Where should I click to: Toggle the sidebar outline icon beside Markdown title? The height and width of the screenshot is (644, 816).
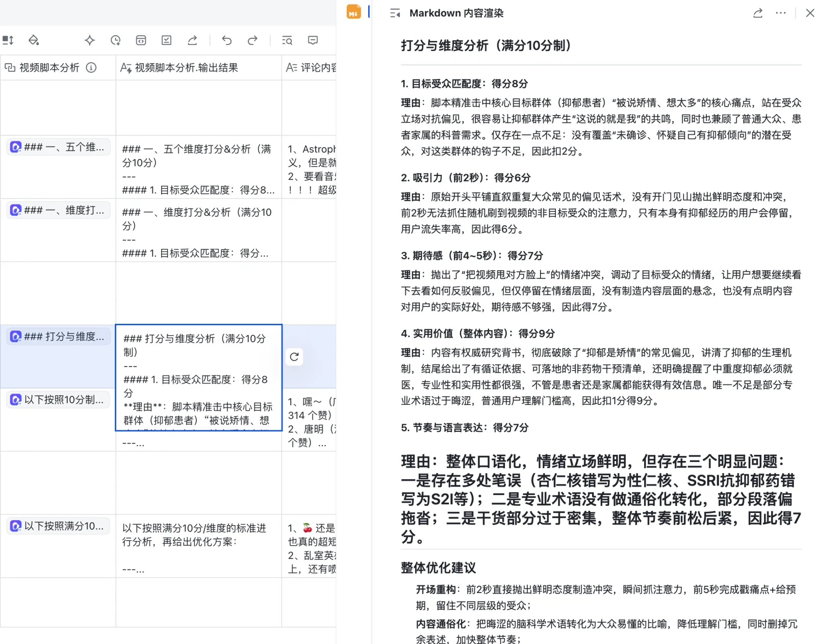click(x=395, y=13)
